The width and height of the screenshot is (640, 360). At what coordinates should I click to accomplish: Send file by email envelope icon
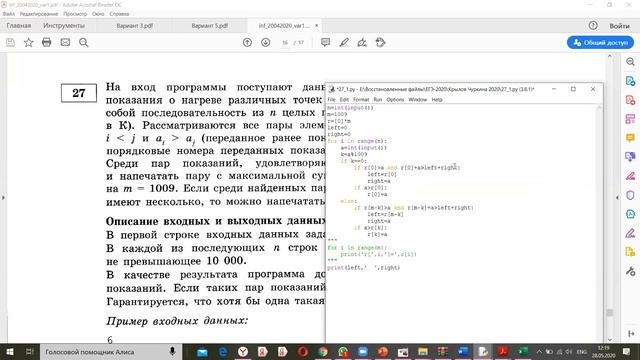[65, 42]
